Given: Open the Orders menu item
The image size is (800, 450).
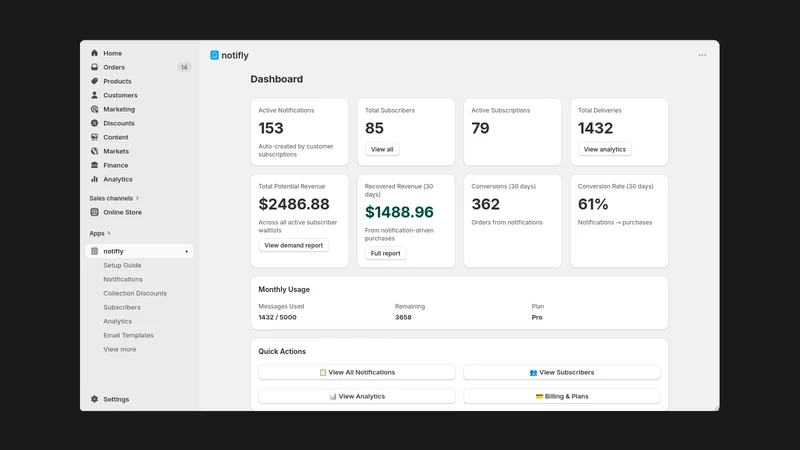Looking at the screenshot, I should coord(114,67).
